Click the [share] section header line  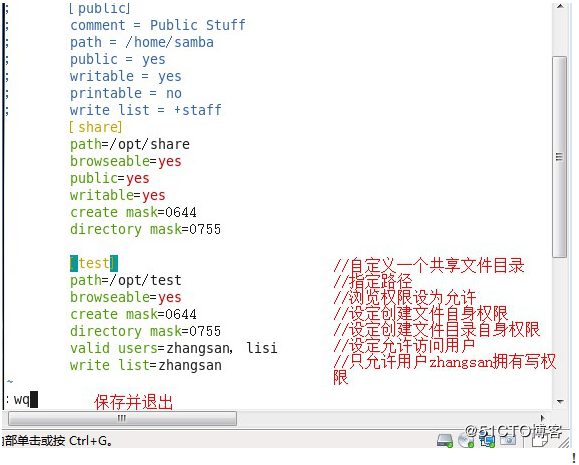pyautogui.click(x=96, y=127)
